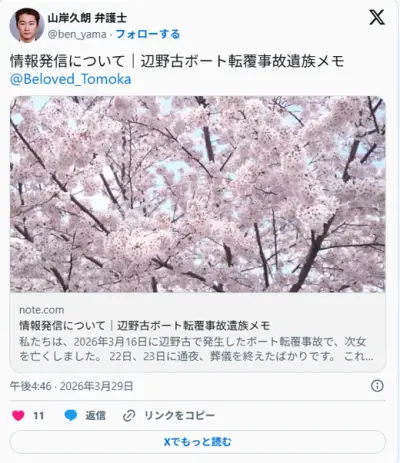Click the blue reply bubble icon
The width and height of the screenshot is (400, 463).
(71, 416)
